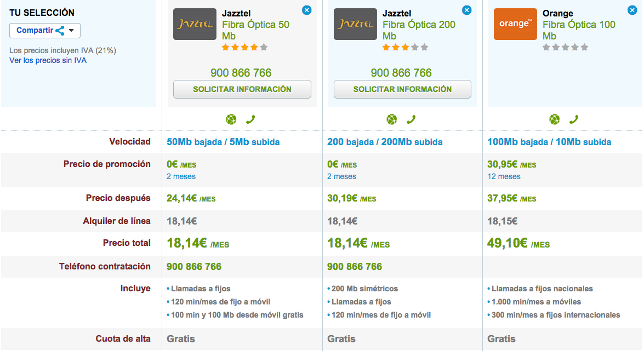Image resolution: width=644 pixels, height=351 pixels.
Task: Click 200 bajada / 200Mb subida speed
Action: click(385, 142)
